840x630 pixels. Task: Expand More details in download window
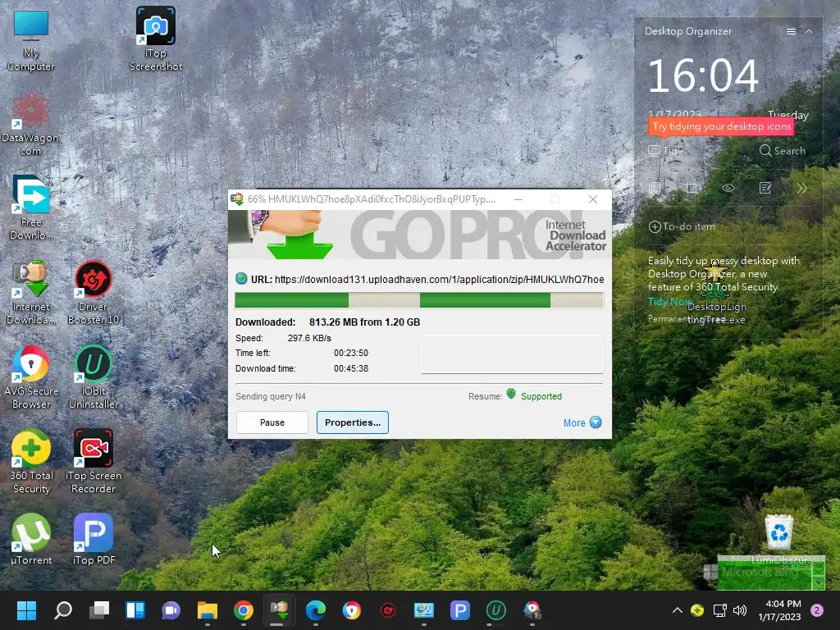[582, 422]
